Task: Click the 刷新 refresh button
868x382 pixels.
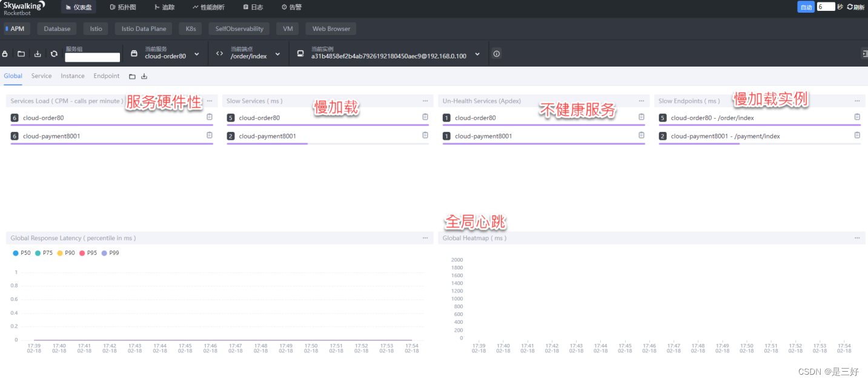Action: (x=856, y=7)
